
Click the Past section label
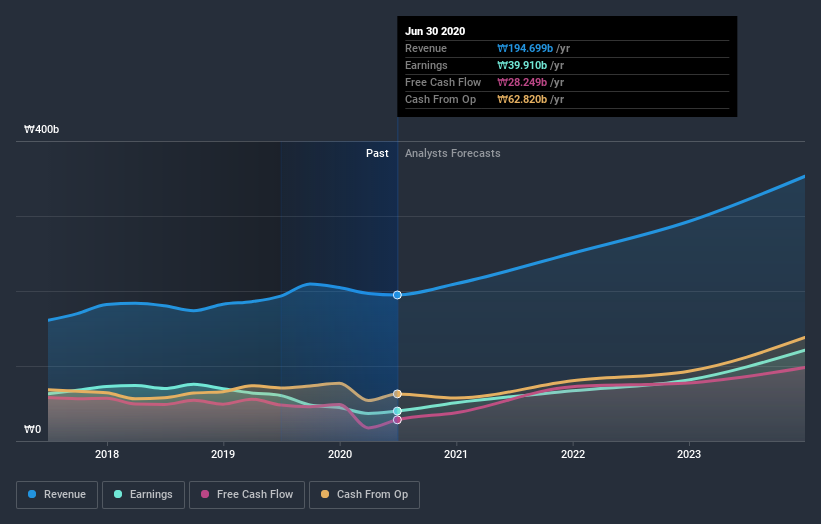point(377,153)
